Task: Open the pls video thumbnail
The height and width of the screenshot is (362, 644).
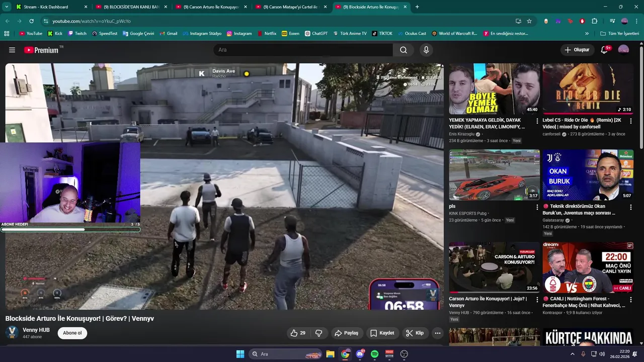Action: point(495,175)
